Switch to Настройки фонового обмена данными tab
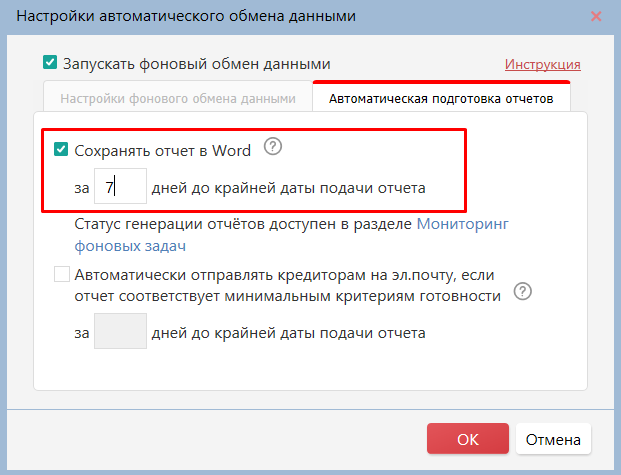The width and height of the screenshot is (621, 475). click(x=178, y=98)
